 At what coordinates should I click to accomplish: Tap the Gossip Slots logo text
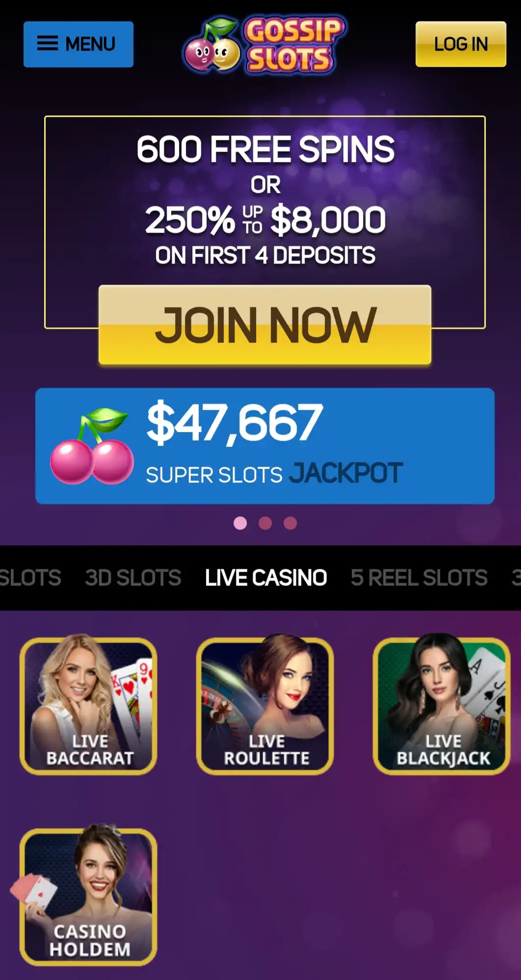tap(293, 45)
